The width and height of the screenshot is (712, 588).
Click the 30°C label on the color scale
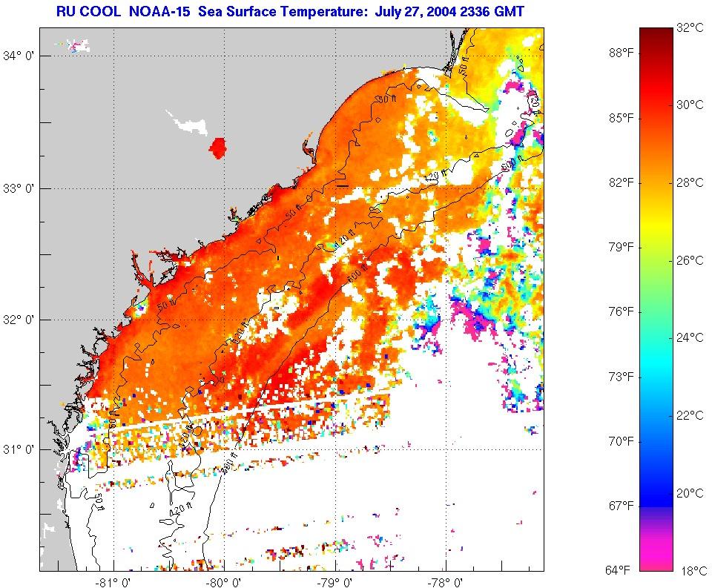[690, 105]
